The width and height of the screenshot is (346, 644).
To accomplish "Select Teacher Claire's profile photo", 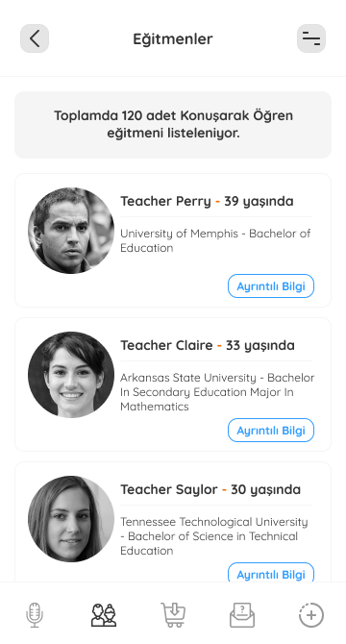I will (71, 375).
